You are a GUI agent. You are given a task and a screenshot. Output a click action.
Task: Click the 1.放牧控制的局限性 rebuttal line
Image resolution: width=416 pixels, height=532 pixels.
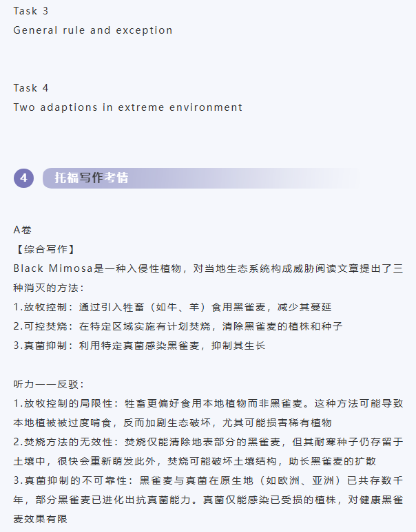208,403
